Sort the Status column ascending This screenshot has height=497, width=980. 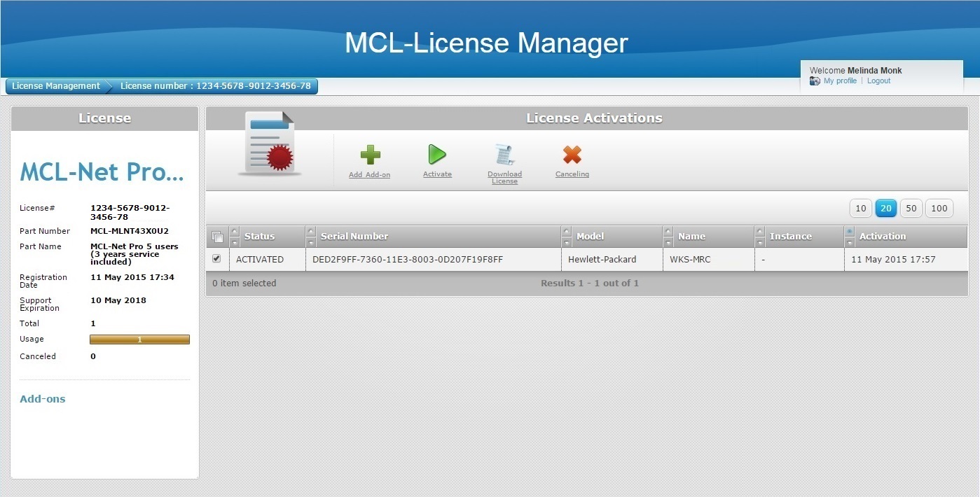235,232
